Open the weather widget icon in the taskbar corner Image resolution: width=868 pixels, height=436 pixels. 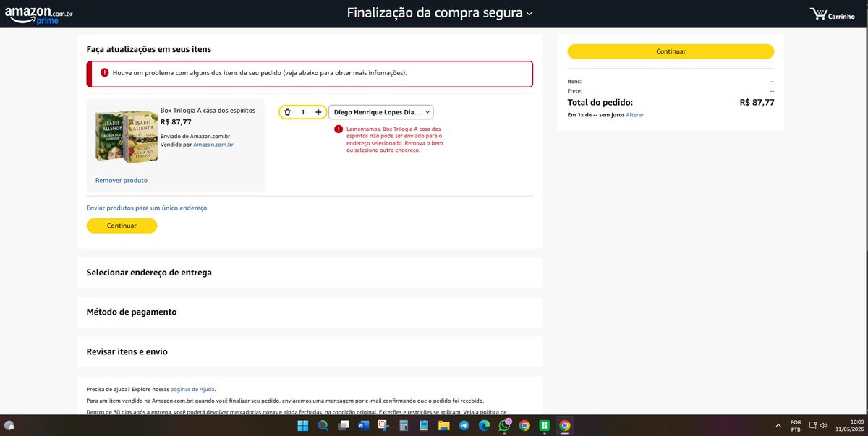point(9,425)
